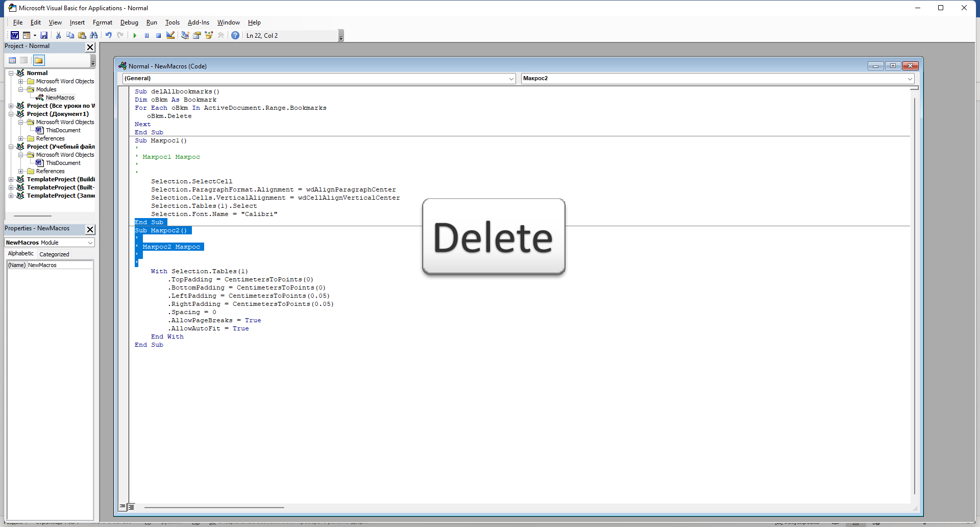Screen dimensions: 980x527
Task: Collapse Project (Документ1) node
Action: pos(11,114)
